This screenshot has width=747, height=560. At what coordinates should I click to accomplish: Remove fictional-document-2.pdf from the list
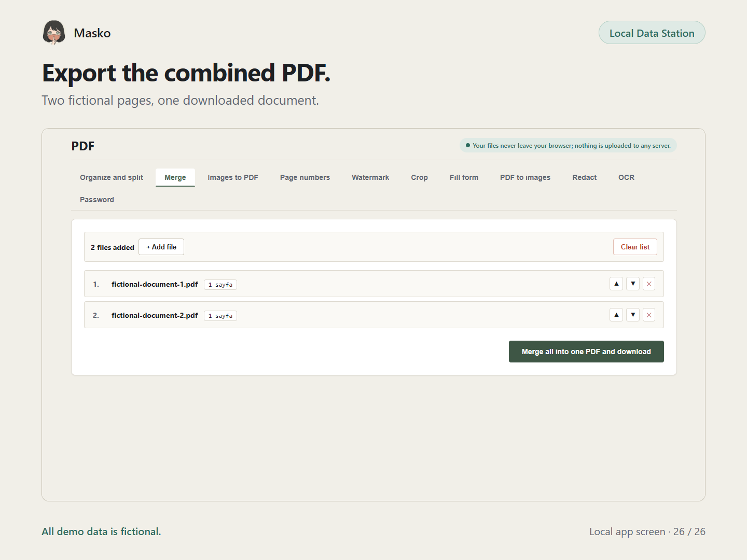click(649, 315)
